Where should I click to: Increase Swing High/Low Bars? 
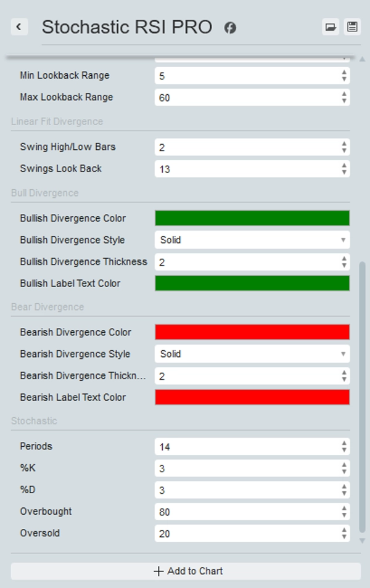343,144
